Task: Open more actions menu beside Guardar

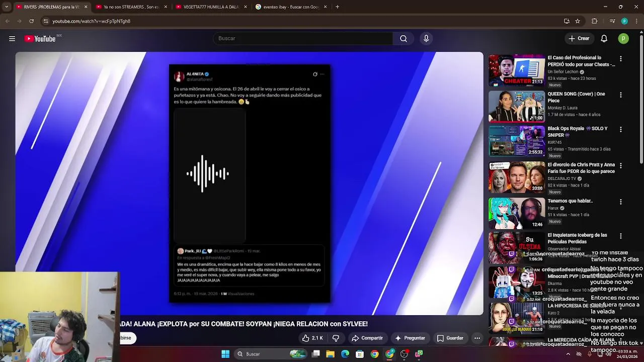Action: pyautogui.click(x=477, y=338)
